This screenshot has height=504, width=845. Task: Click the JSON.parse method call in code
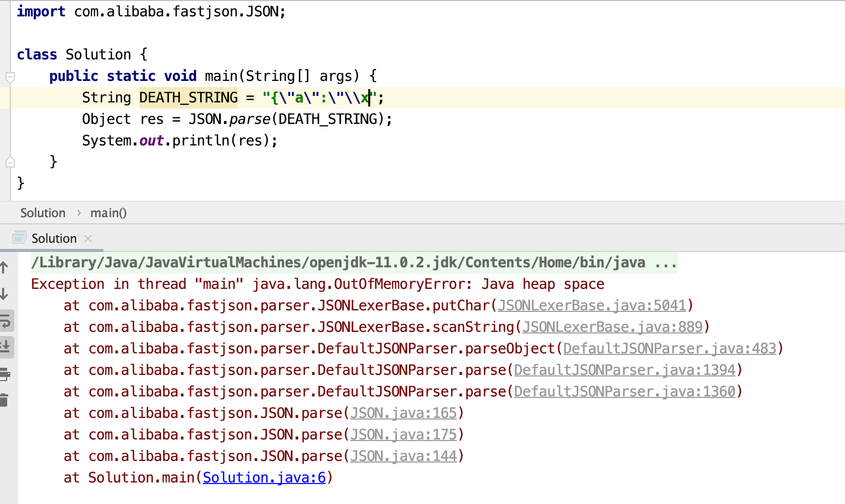(249, 119)
